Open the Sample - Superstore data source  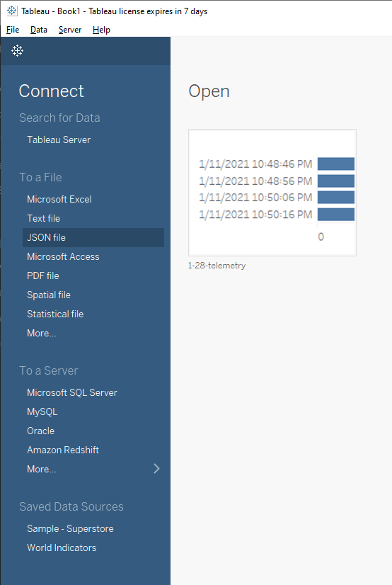click(x=70, y=528)
